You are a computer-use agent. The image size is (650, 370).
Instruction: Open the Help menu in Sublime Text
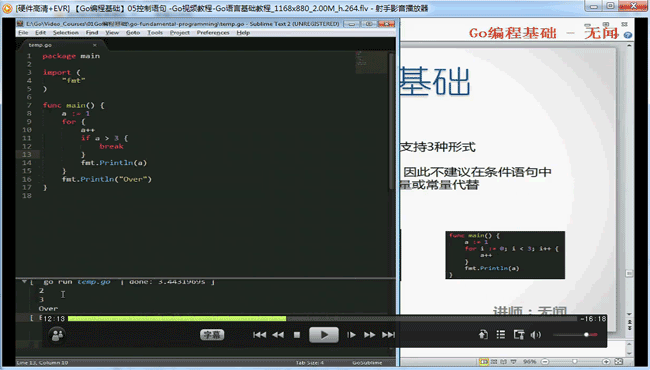[x=243, y=32]
